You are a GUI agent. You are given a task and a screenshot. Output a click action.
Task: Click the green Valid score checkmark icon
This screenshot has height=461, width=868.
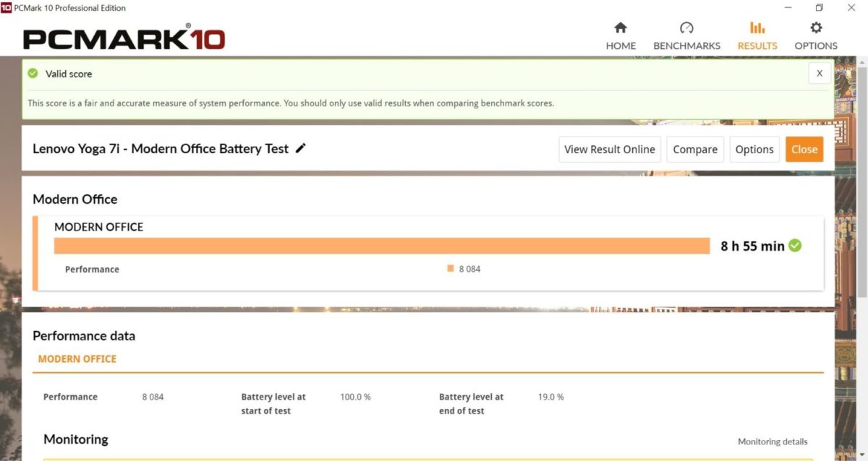coord(33,74)
